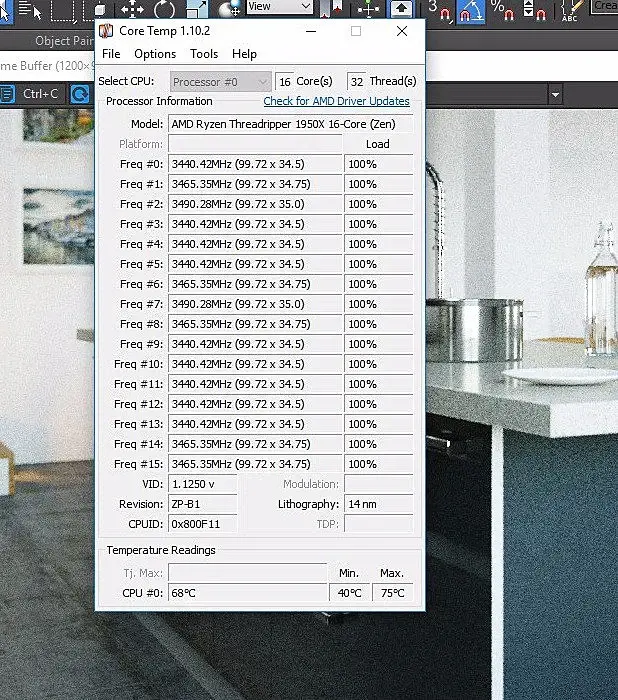Toggle the 3D Snaps magnet icon
618x700 pixels.
coord(439,11)
